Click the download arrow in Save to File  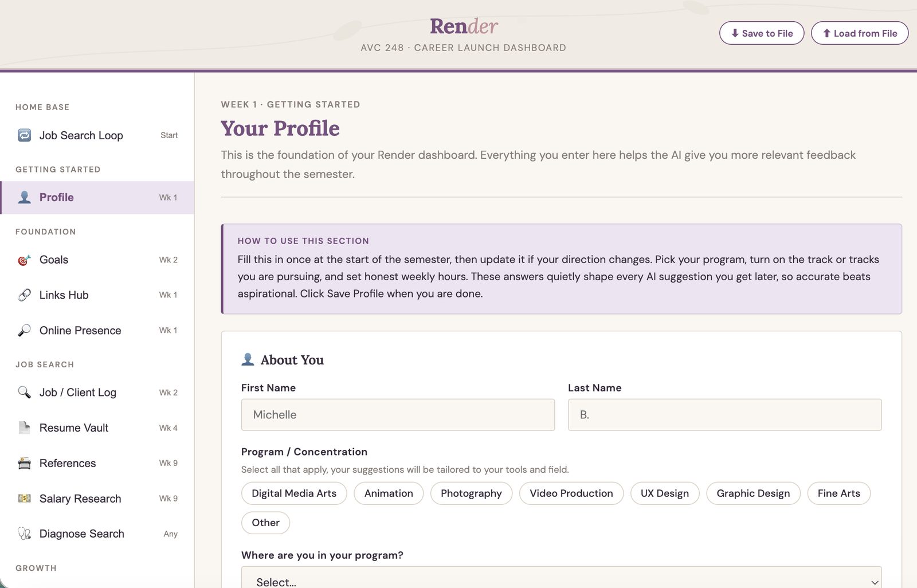click(x=735, y=33)
